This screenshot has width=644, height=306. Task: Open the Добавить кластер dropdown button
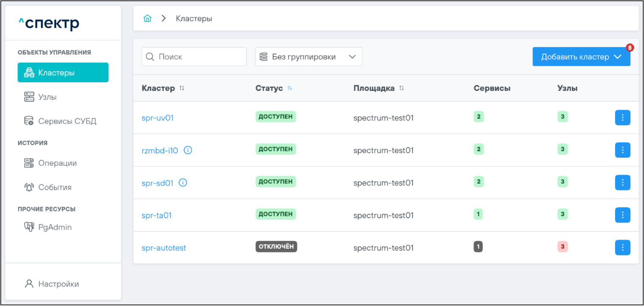pos(581,57)
